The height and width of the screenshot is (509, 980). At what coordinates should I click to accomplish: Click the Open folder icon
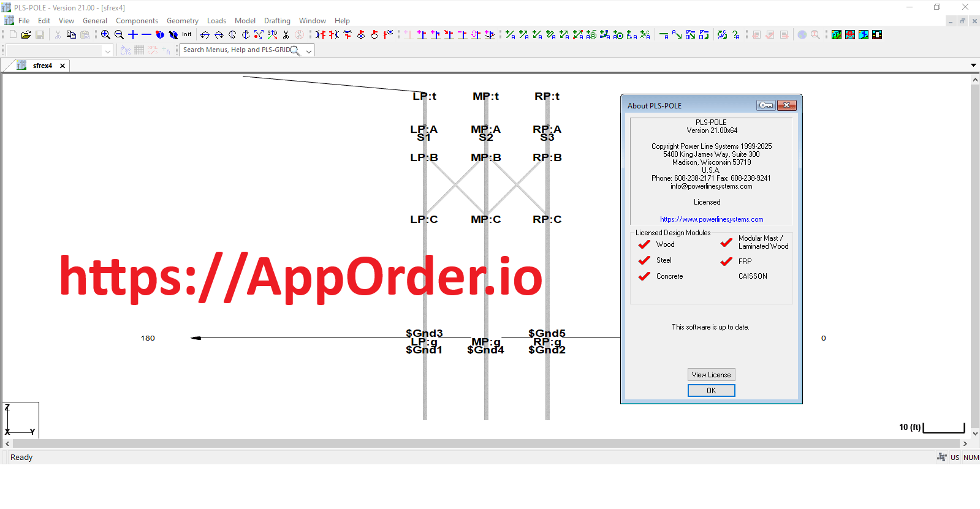[26, 35]
